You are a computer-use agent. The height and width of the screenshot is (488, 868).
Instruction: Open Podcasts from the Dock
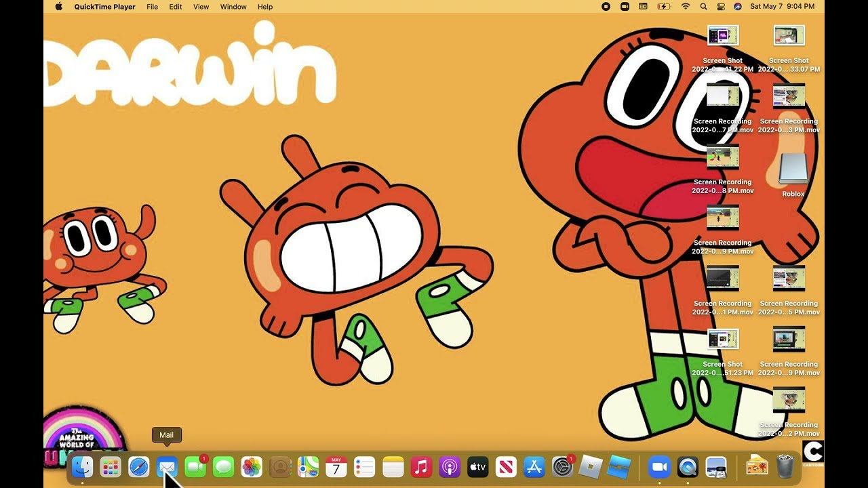(x=450, y=466)
